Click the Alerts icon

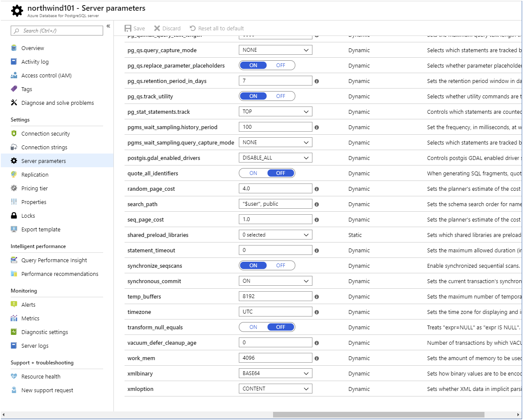coord(14,305)
